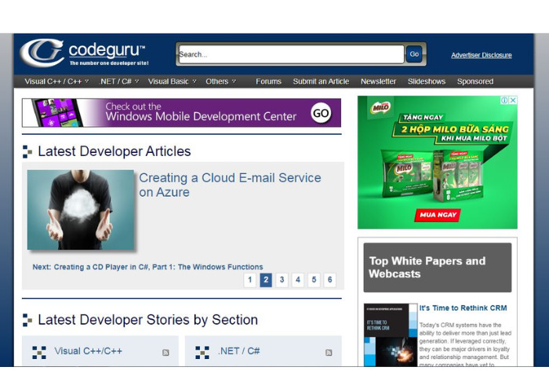The image size is (549, 392).
Task: Click MUA NGAY button in Milo ad
Action: [438, 215]
